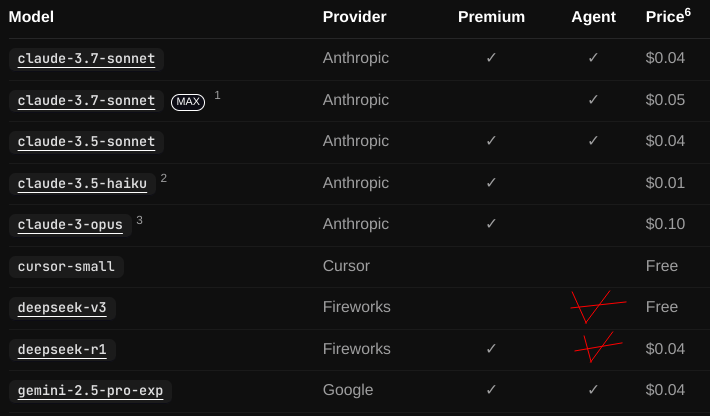Open the claude-3.5-haiku model link

[82, 183]
